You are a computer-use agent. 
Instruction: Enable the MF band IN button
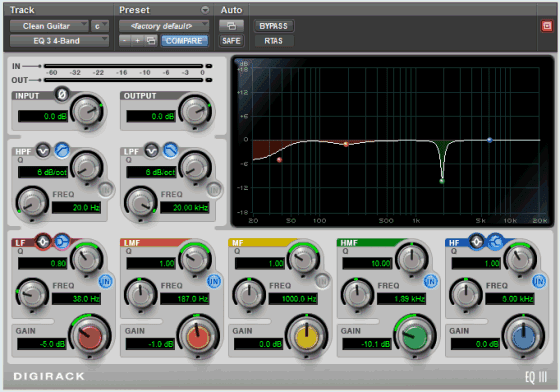pyautogui.click(x=322, y=281)
